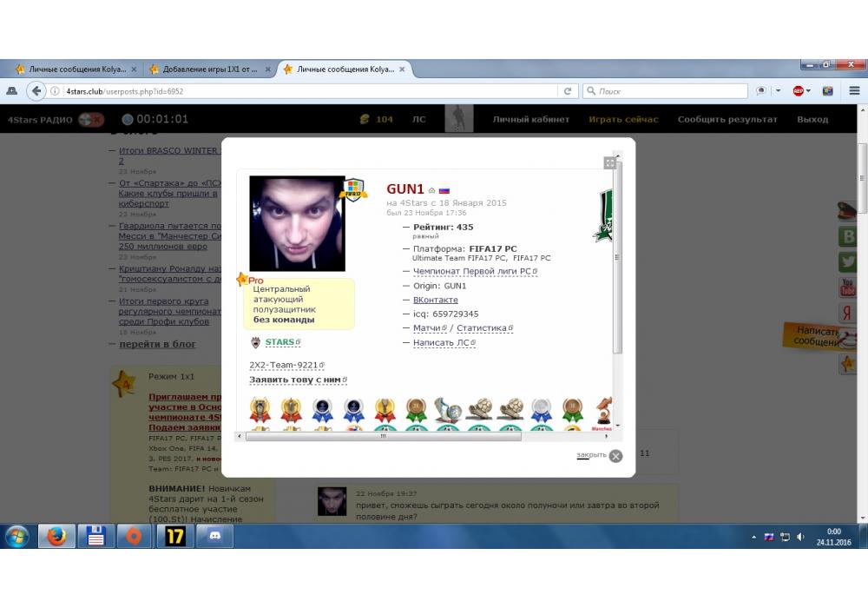Screen dimensions: 868x608
Task: Open the Discord taskbar icon
Action: pos(214,536)
